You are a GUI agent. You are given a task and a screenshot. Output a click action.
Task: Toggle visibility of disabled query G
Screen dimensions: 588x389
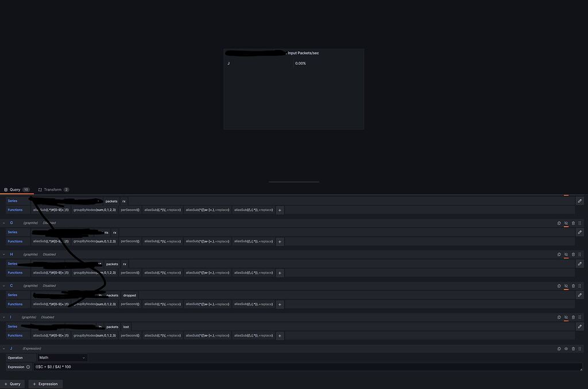click(566, 223)
